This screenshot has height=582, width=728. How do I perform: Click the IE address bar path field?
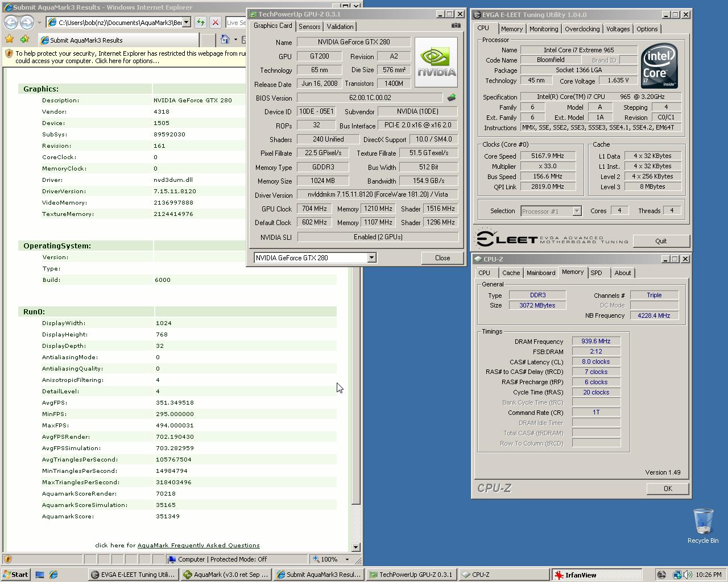click(x=115, y=22)
